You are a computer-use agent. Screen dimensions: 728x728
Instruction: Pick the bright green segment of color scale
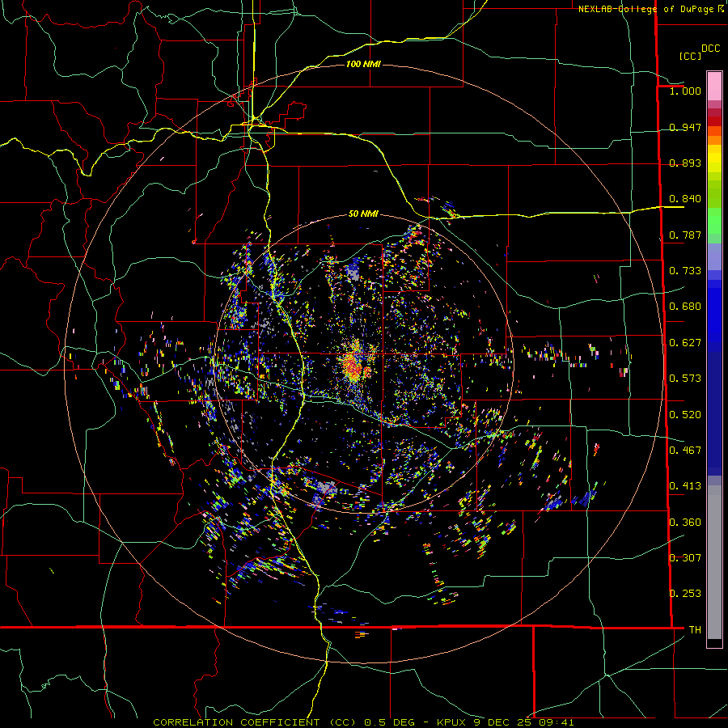tap(714, 221)
